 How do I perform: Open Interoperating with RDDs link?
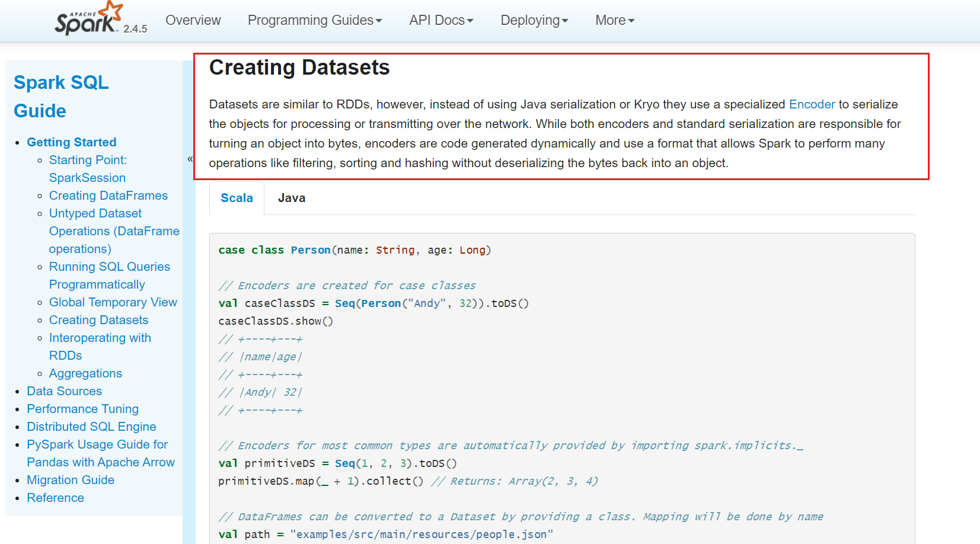[x=100, y=347]
